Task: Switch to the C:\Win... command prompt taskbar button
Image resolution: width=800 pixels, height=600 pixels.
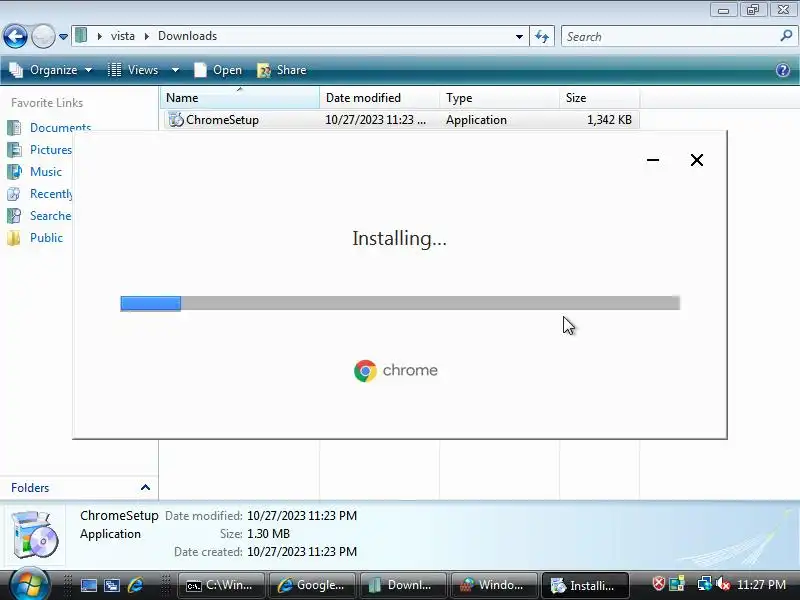Action: pyautogui.click(x=220, y=585)
